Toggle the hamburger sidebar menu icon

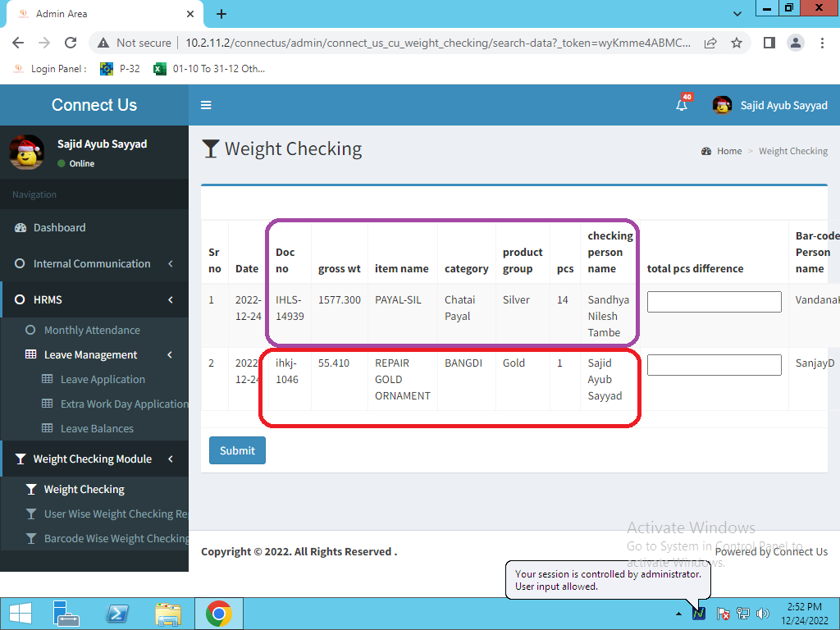[x=206, y=105]
